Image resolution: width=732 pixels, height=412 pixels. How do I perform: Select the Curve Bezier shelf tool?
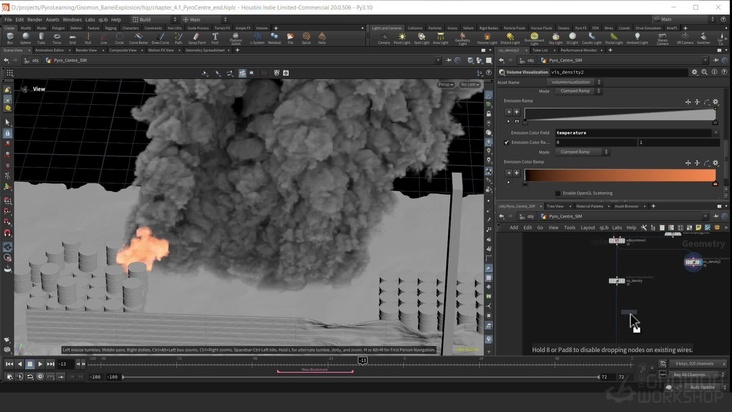click(x=138, y=37)
